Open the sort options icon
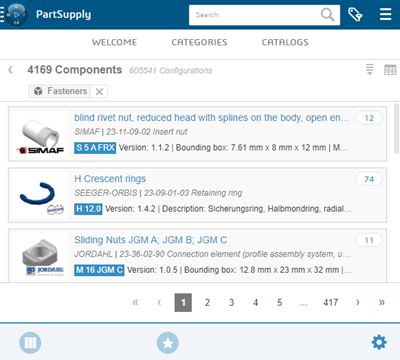The width and height of the screenshot is (400, 360). tap(370, 69)
